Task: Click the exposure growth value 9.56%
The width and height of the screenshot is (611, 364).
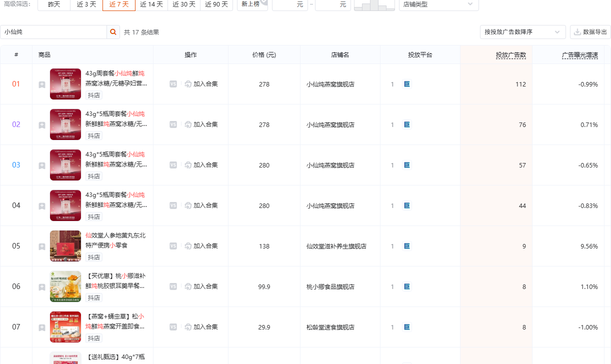Action: tap(589, 246)
